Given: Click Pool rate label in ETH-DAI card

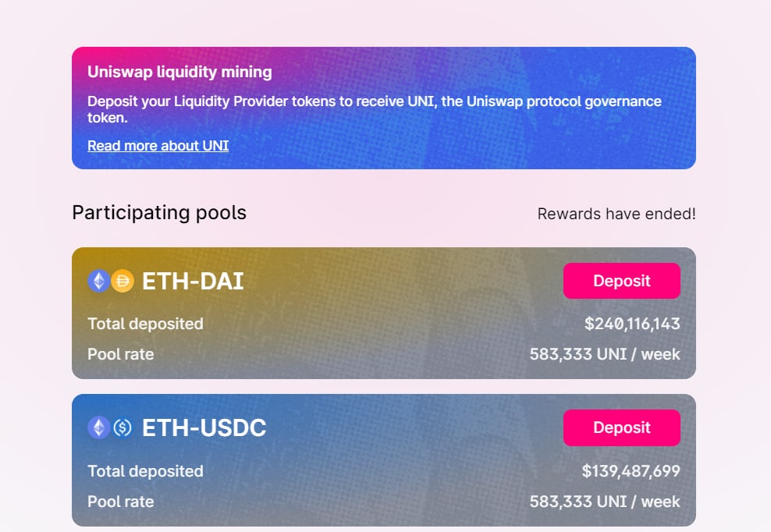Looking at the screenshot, I should coord(120,354).
